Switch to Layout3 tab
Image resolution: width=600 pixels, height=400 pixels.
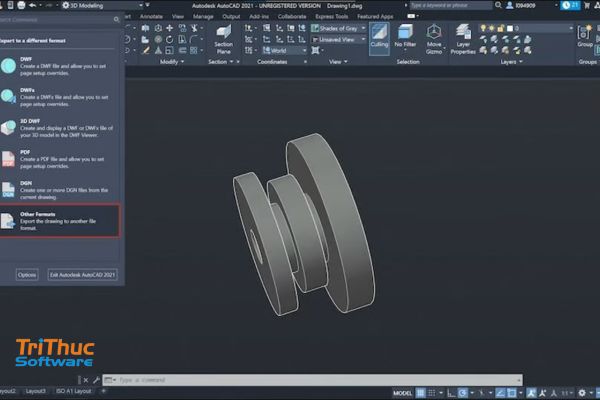tap(36, 391)
